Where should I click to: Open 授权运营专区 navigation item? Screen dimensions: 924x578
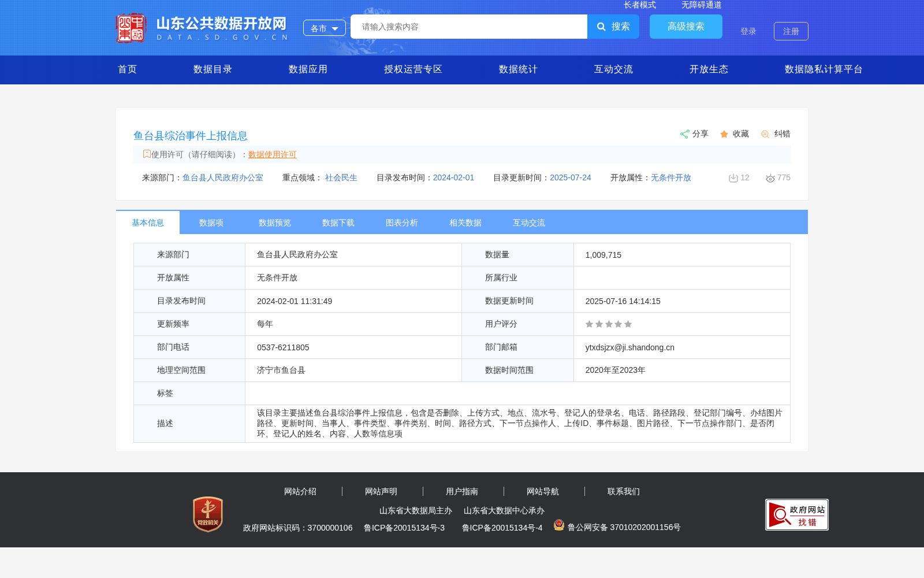[413, 69]
